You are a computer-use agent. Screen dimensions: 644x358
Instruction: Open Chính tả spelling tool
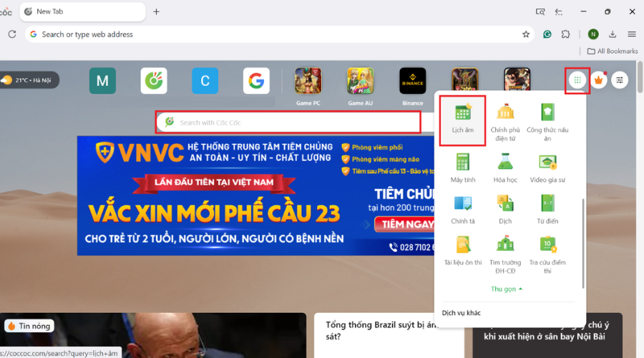pyautogui.click(x=462, y=209)
